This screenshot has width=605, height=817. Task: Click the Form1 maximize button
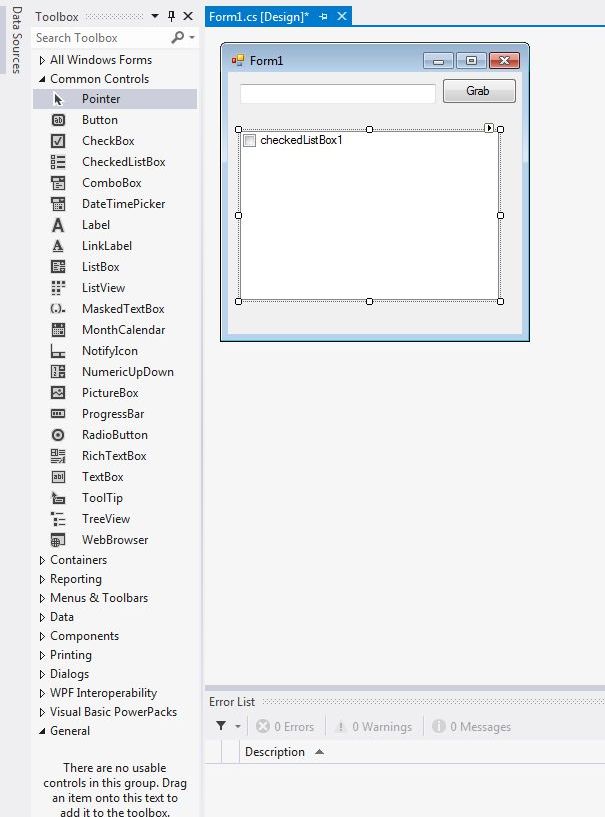point(471,61)
